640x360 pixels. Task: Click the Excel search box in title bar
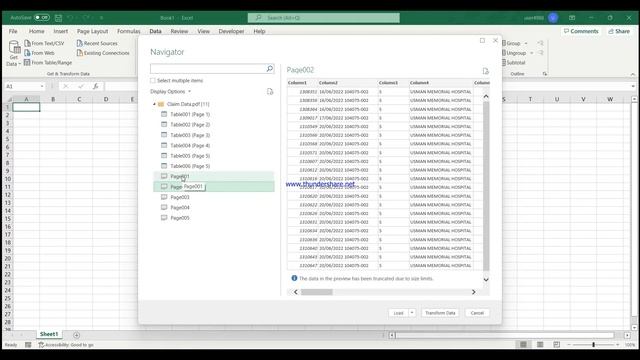[x=324, y=18]
